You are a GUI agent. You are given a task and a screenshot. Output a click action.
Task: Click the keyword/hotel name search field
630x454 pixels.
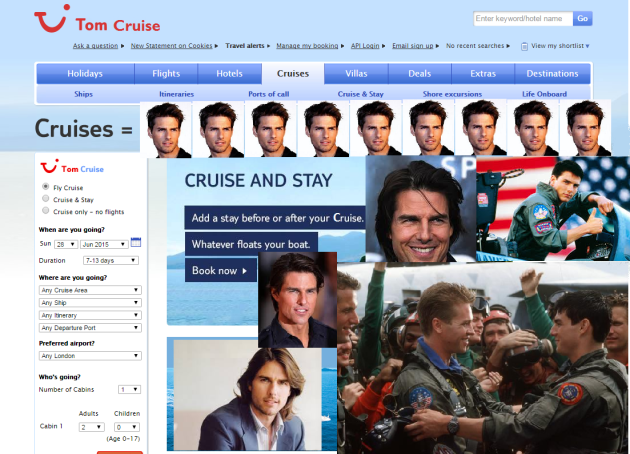[523, 18]
